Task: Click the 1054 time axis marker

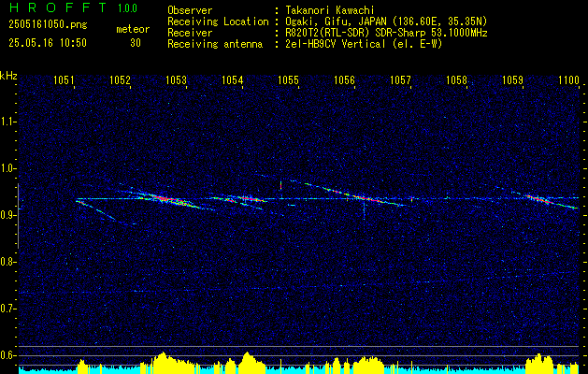Action: 232,79
